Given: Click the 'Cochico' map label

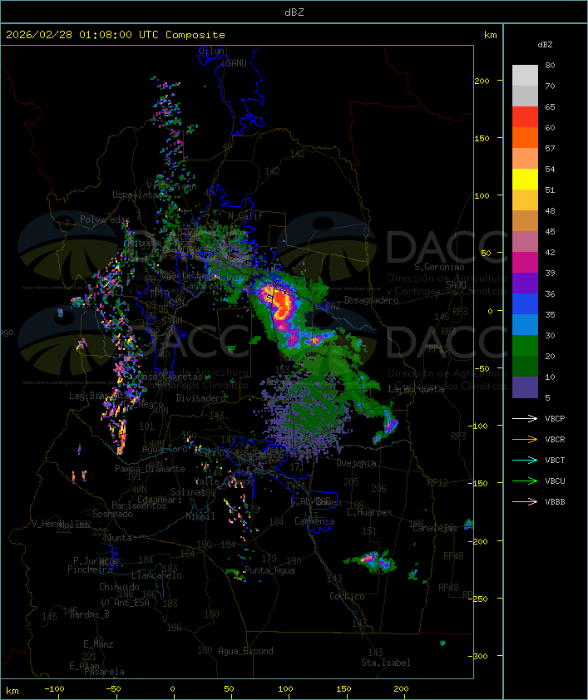Looking at the screenshot, I should 347,596.
